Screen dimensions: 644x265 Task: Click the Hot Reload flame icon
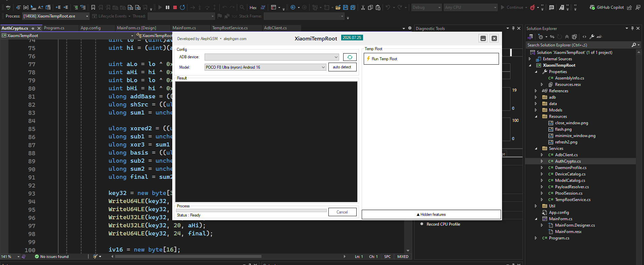click(x=532, y=7)
